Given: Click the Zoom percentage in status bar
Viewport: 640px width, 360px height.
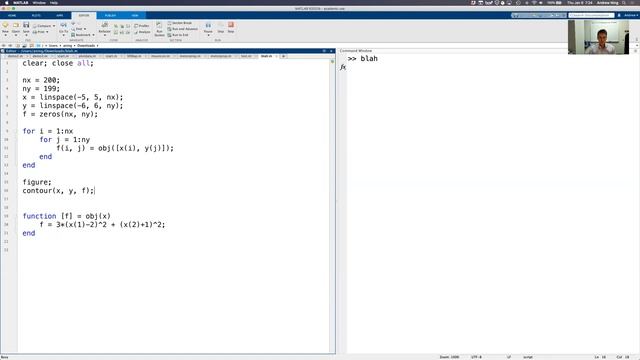Looking at the screenshot, I should pos(449,357).
